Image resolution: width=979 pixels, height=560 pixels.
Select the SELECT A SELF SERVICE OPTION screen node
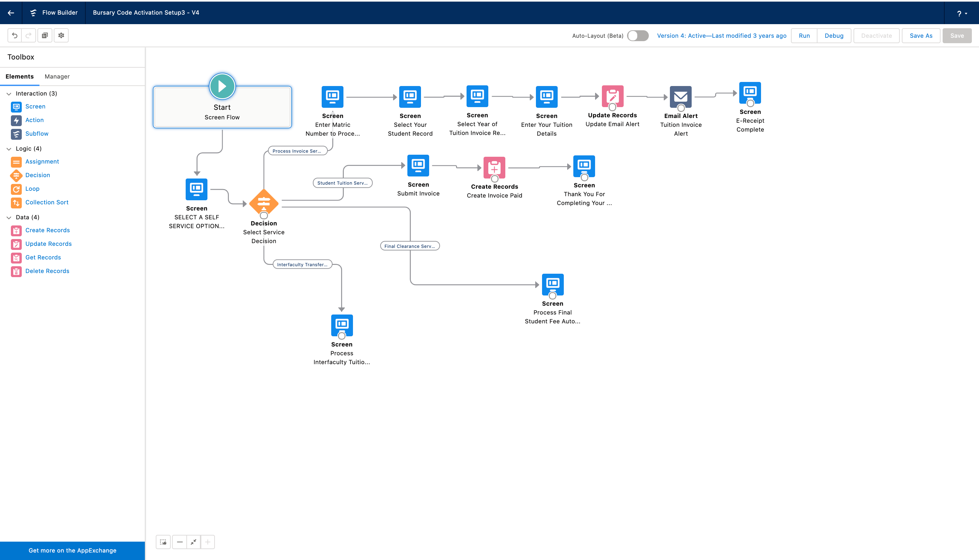point(197,189)
